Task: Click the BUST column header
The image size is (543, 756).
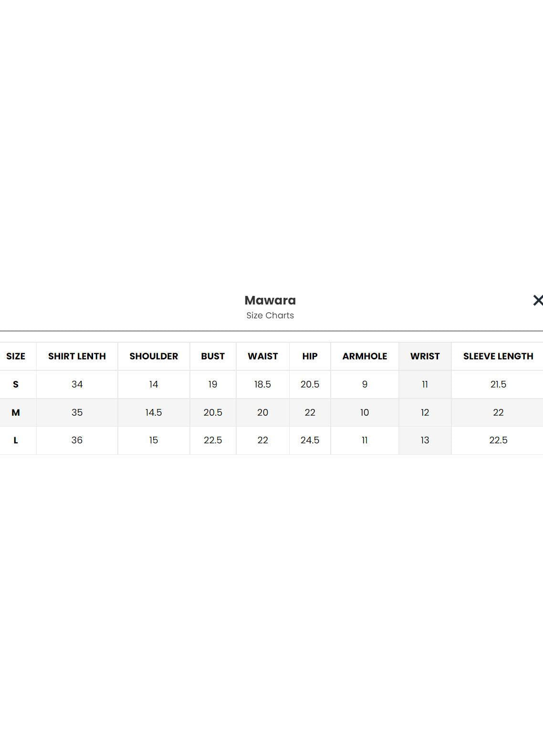Action: [x=213, y=356]
